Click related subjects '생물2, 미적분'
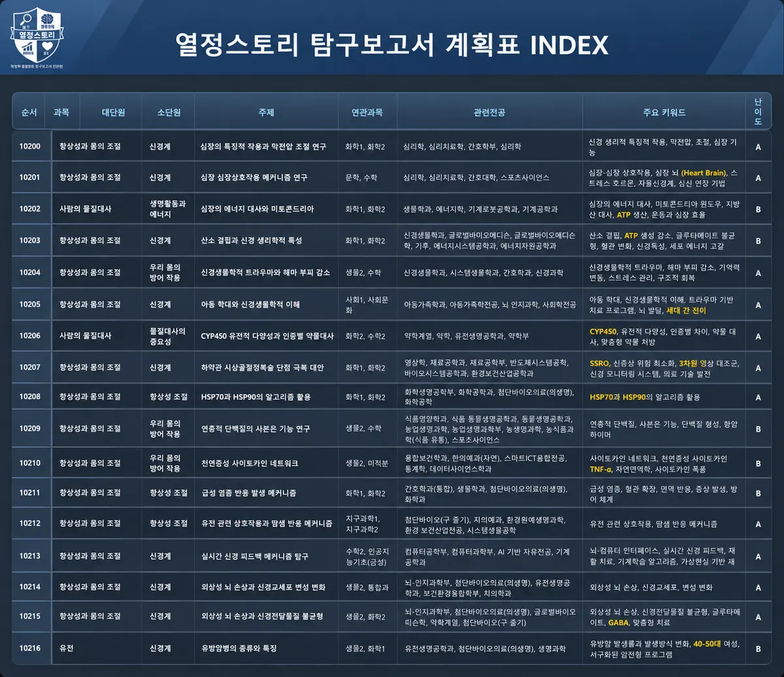Image resolution: width=784 pixels, height=677 pixels. 367,463
